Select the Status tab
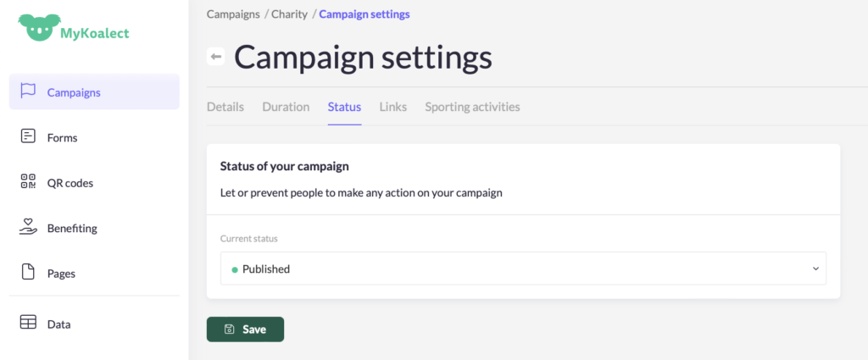 coord(344,107)
